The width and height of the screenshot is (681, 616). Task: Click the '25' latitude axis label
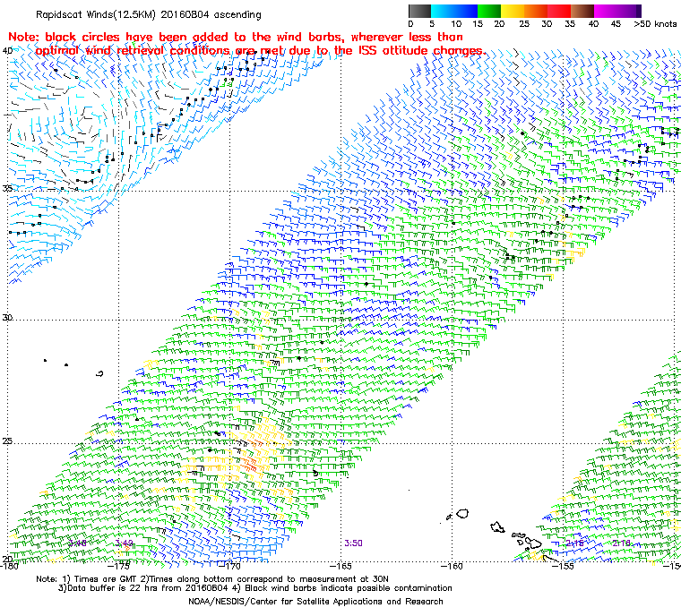point(7,441)
